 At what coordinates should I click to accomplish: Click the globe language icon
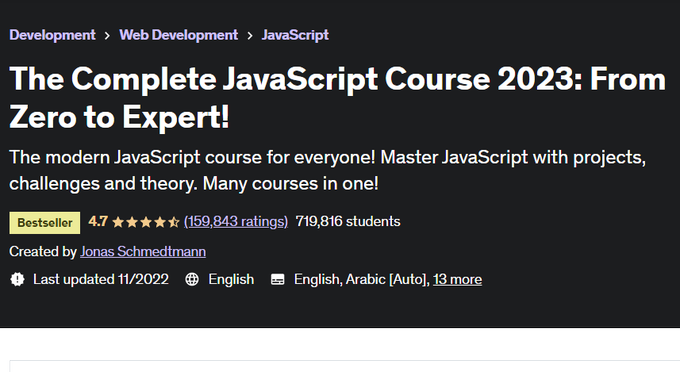[192, 279]
